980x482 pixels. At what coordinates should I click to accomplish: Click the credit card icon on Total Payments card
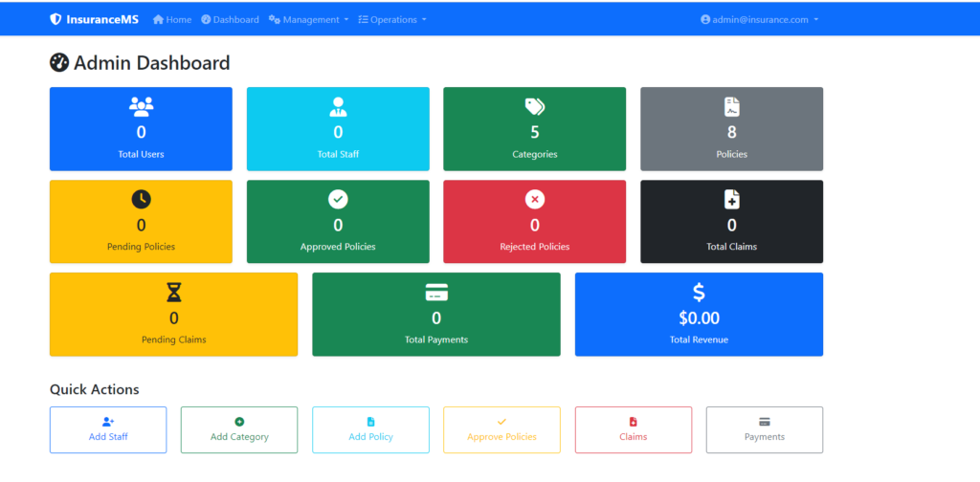pyautogui.click(x=436, y=293)
